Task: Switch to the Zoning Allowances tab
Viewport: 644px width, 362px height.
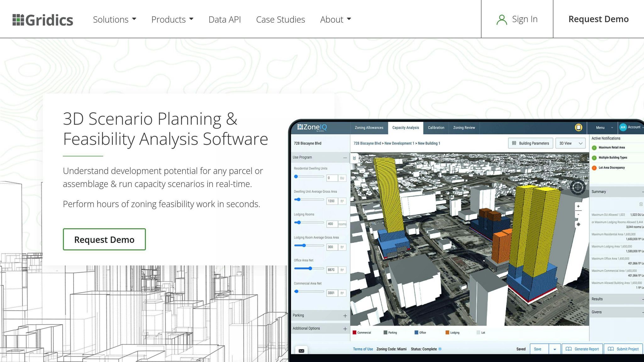Action: [369, 128]
